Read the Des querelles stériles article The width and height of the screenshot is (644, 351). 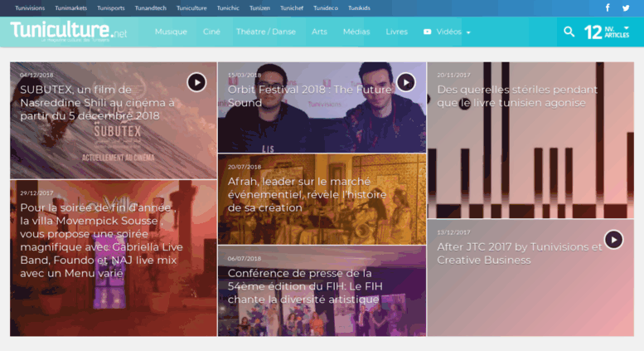click(x=517, y=96)
